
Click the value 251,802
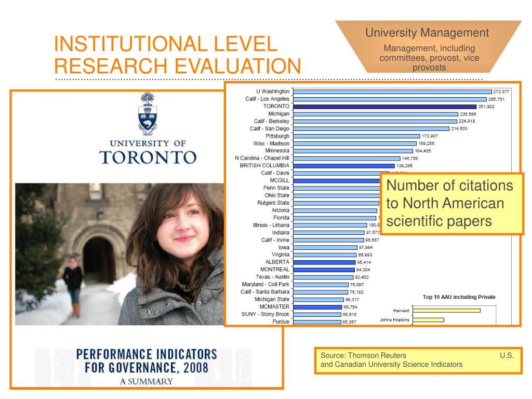(x=486, y=107)
